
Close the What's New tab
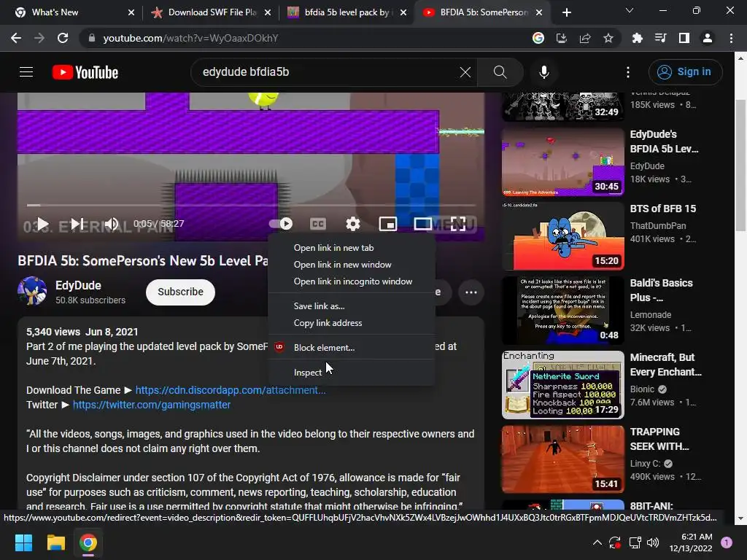(131, 12)
